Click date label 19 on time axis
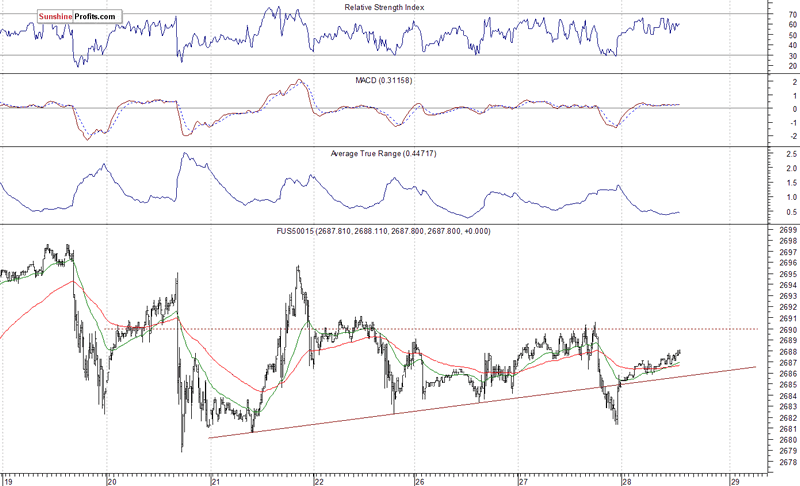Screen dimensions: 800x486 coord(9,481)
